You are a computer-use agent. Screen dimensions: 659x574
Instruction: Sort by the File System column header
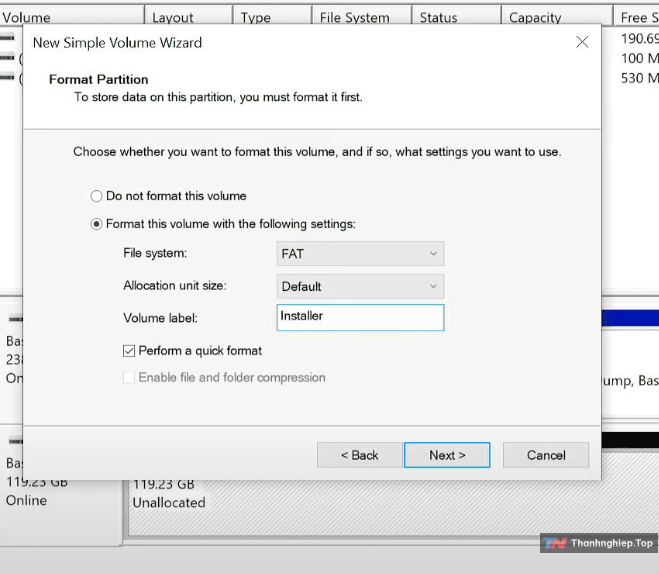click(x=361, y=17)
